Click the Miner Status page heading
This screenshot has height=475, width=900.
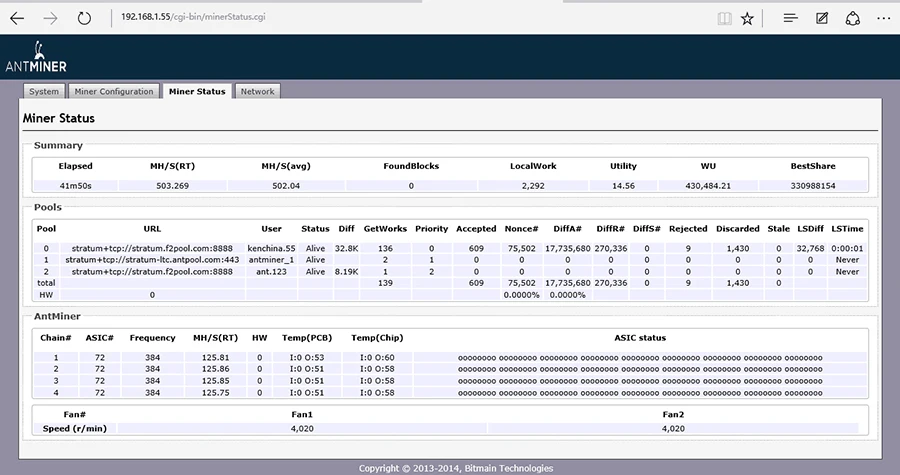tap(59, 118)
